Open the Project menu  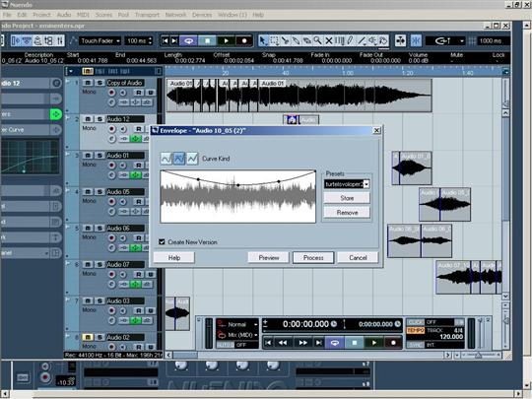point(41,15)
